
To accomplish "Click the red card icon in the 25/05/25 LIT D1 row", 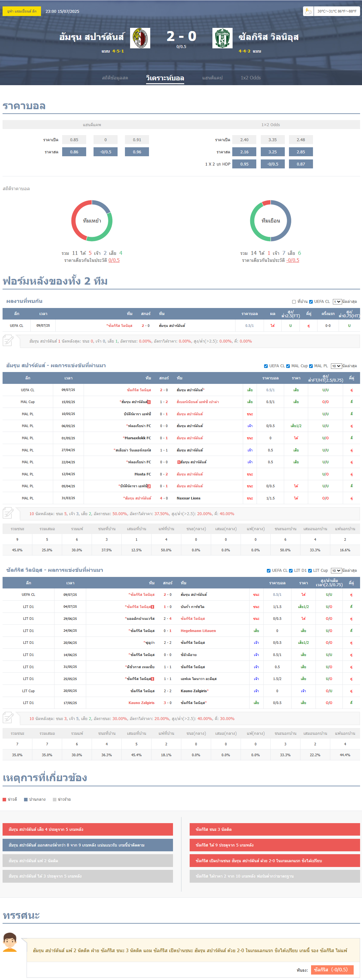I will [x=152, y=679].
